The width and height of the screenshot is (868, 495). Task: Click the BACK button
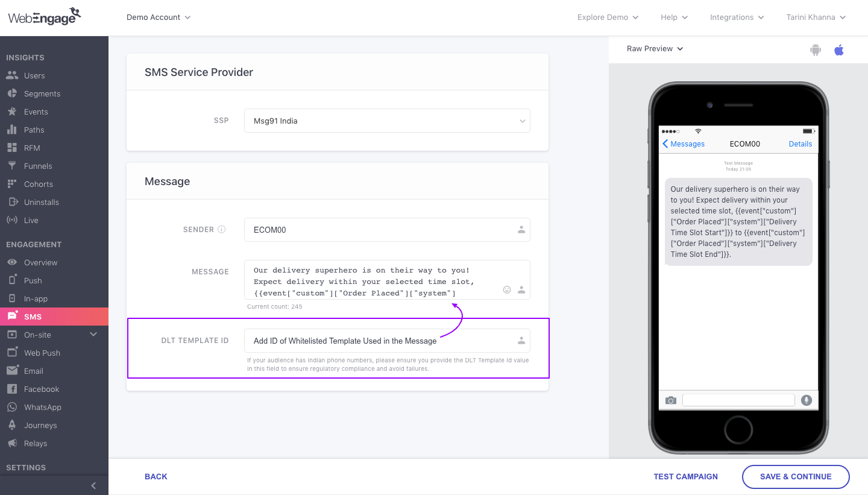click(x=156, y=476)
